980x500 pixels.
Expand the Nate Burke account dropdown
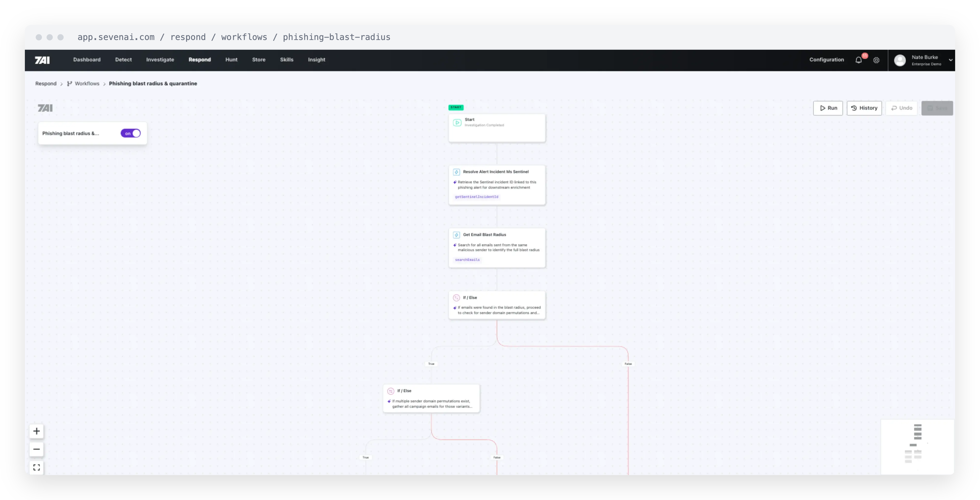(x=950, y=60)
